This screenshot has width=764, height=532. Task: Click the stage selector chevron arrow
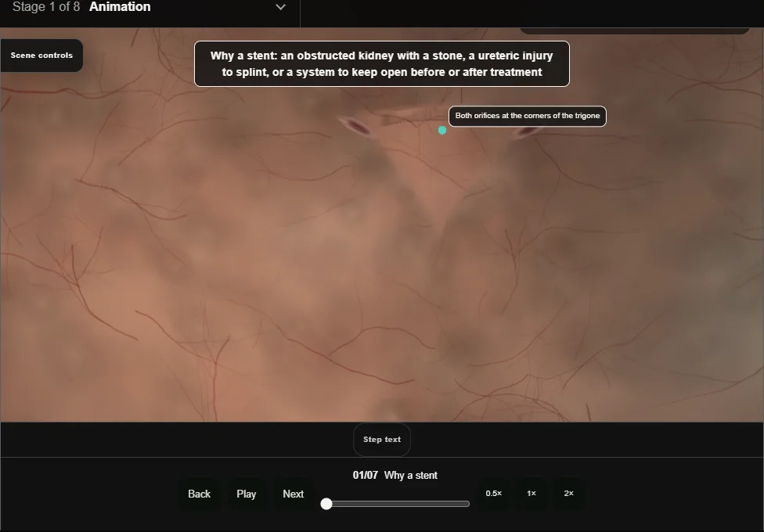tap(281, 7)
